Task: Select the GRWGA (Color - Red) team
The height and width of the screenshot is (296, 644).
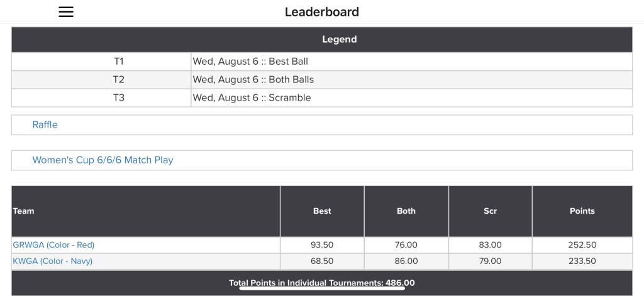Action: tap(53, 245)
